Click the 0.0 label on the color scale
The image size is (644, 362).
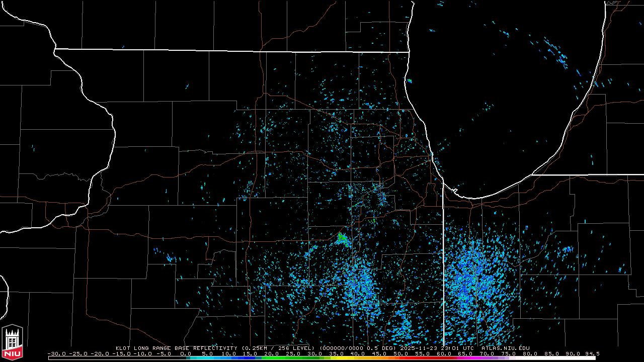pyautogui.click(x=185, y=354)
